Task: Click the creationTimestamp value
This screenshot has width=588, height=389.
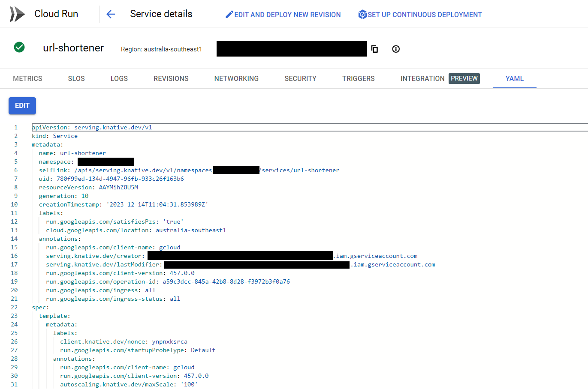Action: point(157,204)
